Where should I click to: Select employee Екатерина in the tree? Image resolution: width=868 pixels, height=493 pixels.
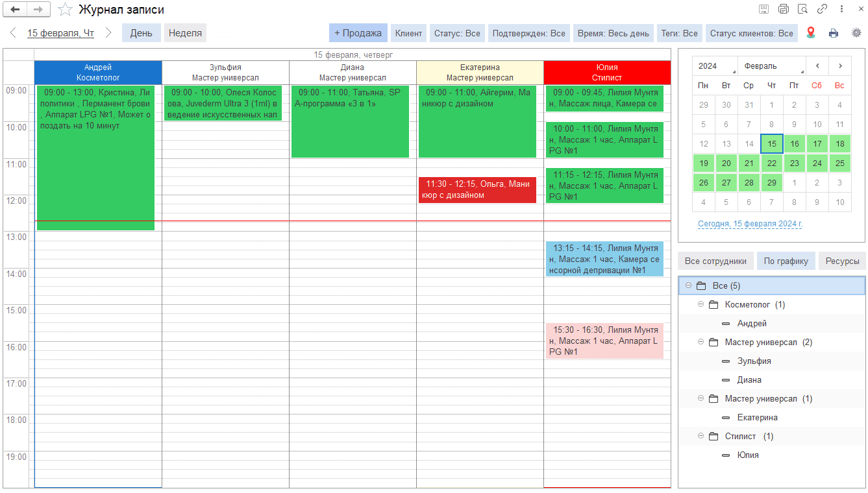pyautogui.click(x=758, y=418)
